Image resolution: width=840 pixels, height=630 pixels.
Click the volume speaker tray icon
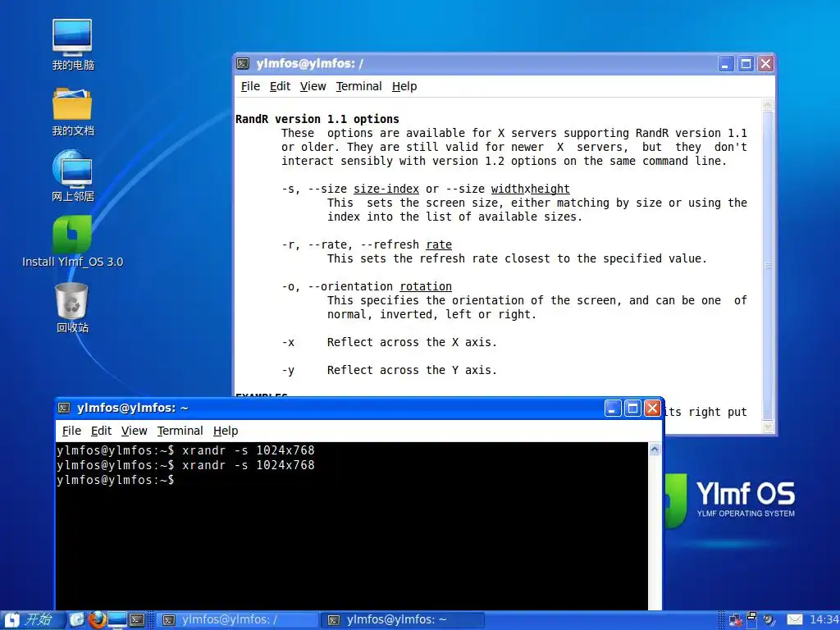769,620
